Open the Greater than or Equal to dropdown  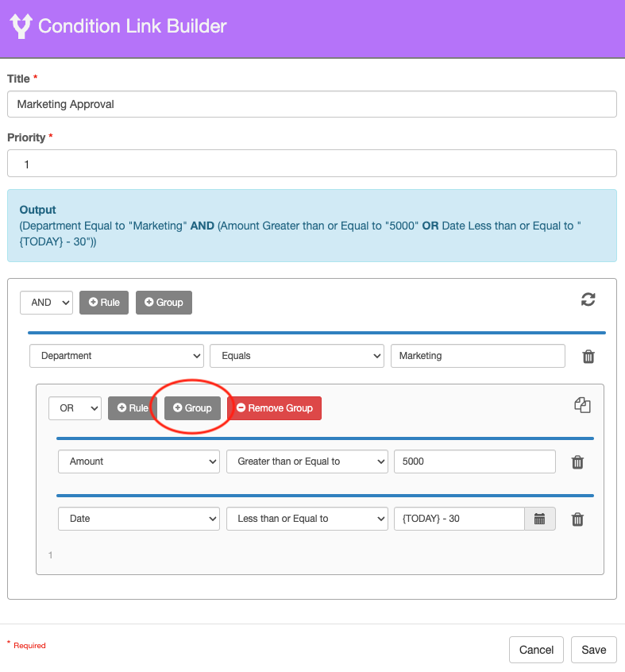tap(307, 462)
